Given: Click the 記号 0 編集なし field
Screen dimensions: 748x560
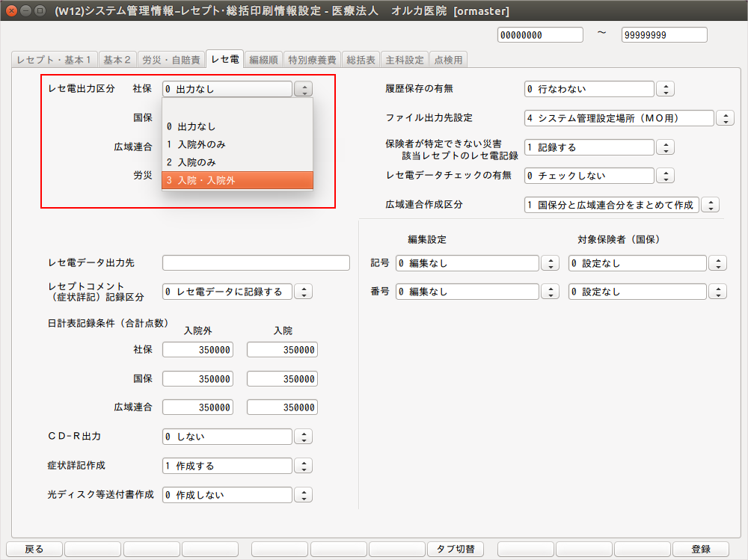Looking at the screenshot, I should (467, 263).
